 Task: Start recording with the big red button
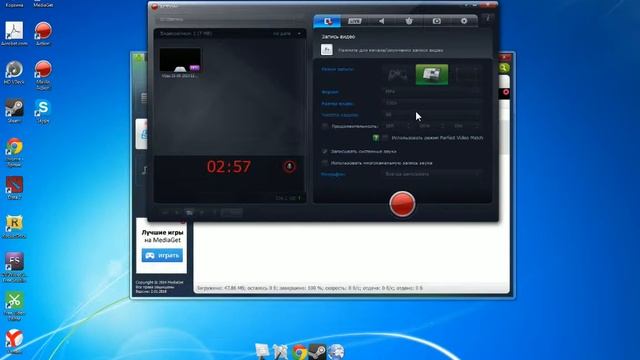[x=402, y=204]
